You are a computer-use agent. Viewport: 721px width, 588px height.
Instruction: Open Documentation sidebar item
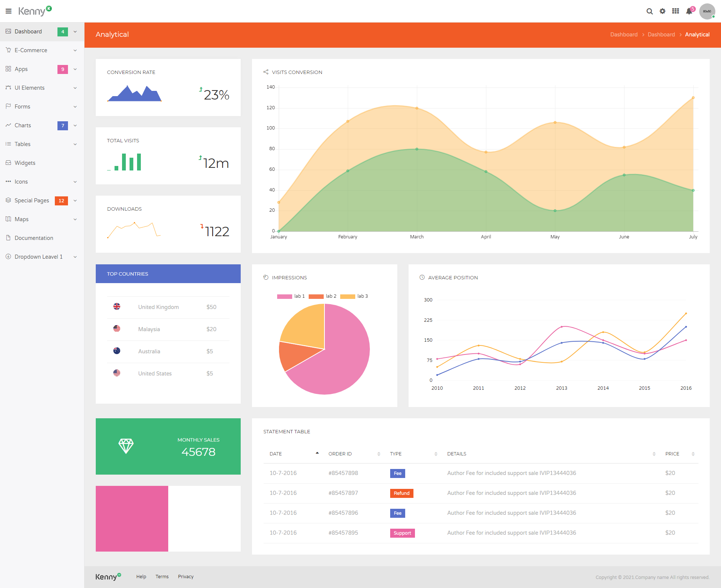tap(34, 238)
